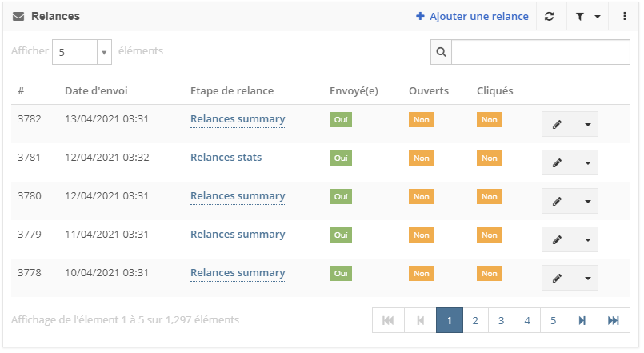The width and height of the screenshot is (644, 353).
Task: Click Affichage de l'élement 1 à 5 text
Action: tap(125, 319)
